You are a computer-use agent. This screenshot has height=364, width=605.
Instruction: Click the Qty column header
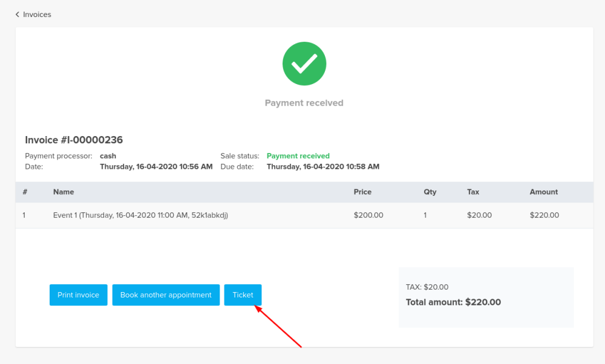click(x=430, y=192)
